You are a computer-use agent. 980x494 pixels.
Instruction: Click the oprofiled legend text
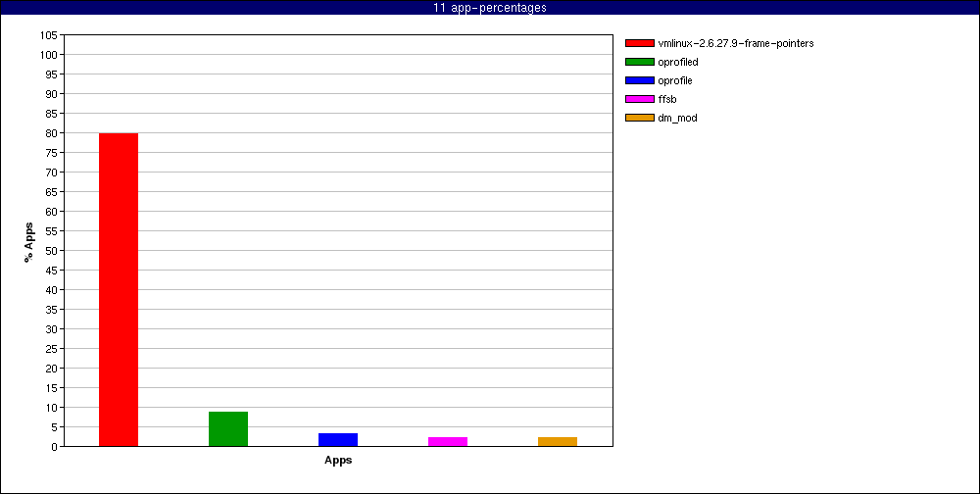pyautogui.click(x=678, y=62)
